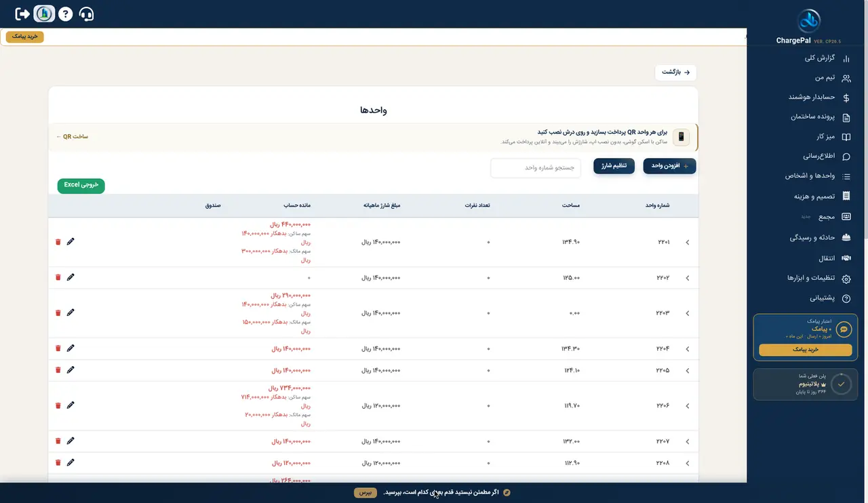Expand row of unit 2207
The height and width of the screenshot is (503, 868).
pos(688,441)
